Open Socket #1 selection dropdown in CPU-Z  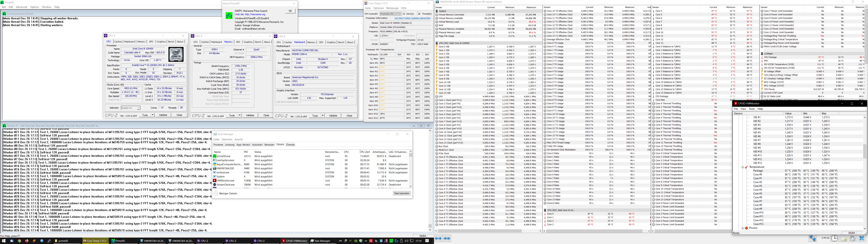[131, 108]
